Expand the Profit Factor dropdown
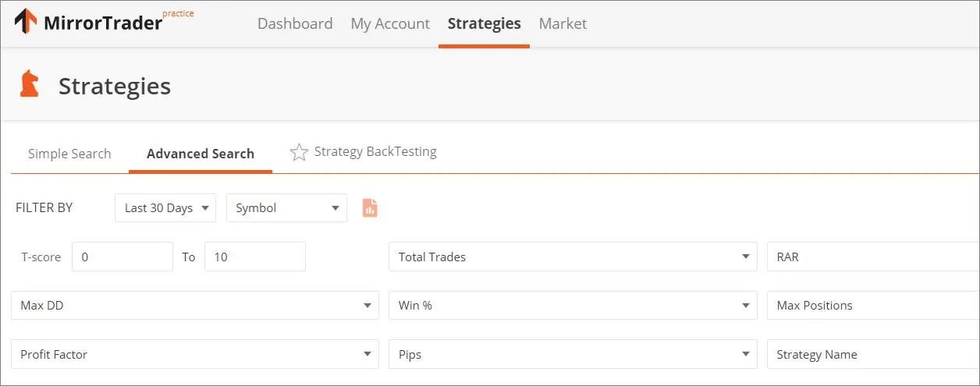Image resolution: width=980 pixels, height=386 pixels. (194, 355)
